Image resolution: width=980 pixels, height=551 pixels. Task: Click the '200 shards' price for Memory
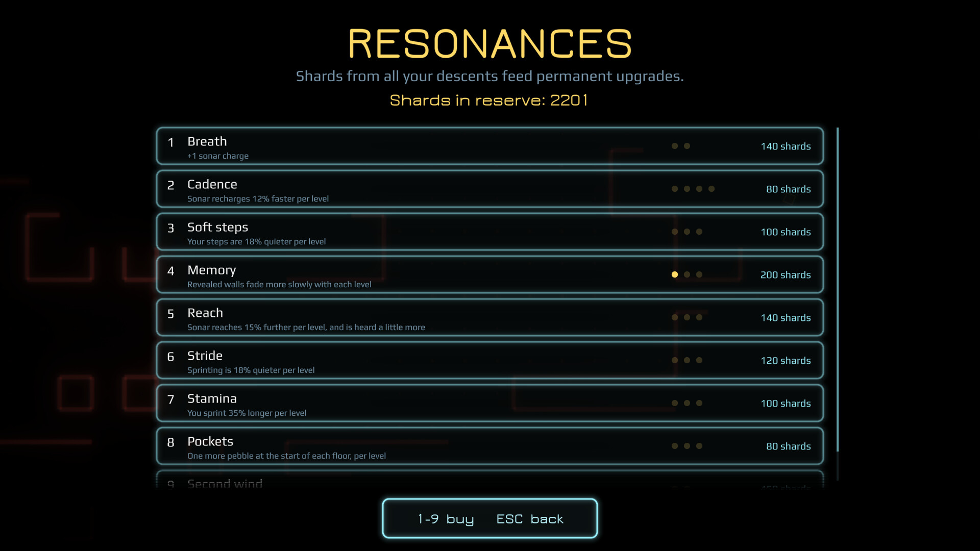[x=786, y=275]
